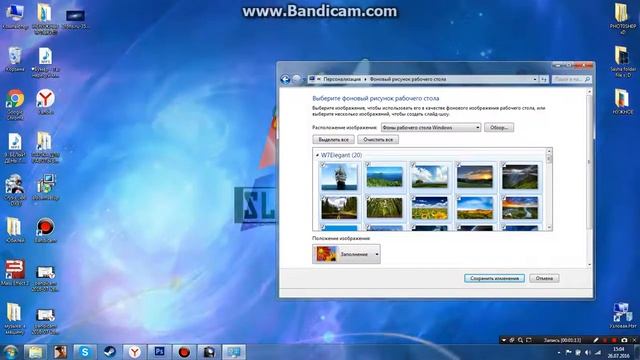The height and width of the screenshot is (360, 640).
Task: Open Windows Explorer from the taskbar
Action: click(35, 352)
